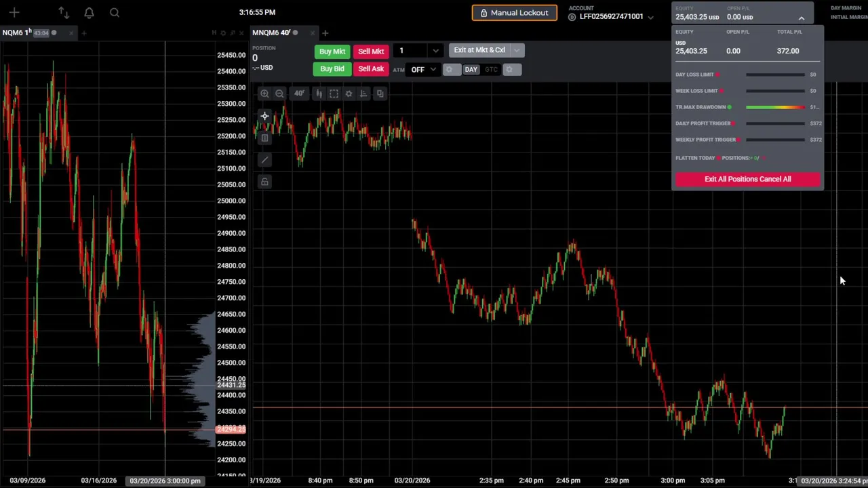The image size is (868, 488).
Task: Select the trend line drawing tool
Action: [264, 160]
